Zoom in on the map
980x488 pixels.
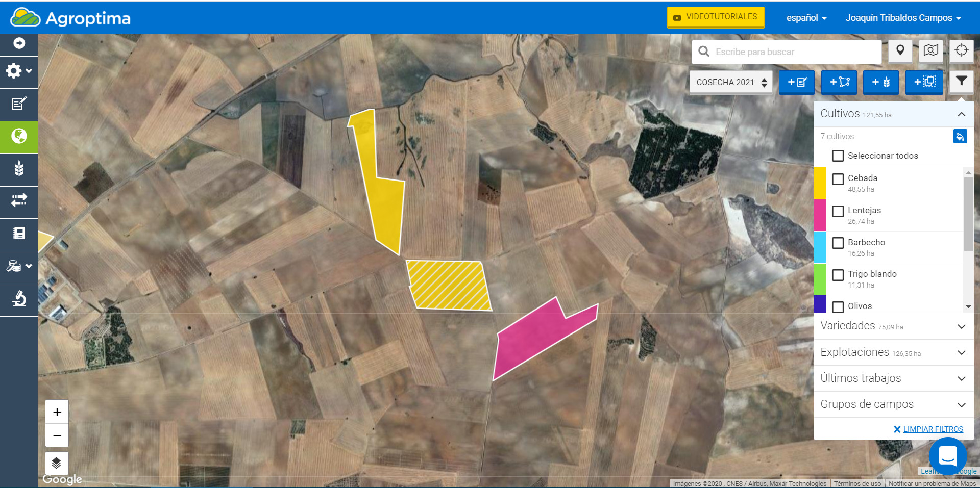57,412
